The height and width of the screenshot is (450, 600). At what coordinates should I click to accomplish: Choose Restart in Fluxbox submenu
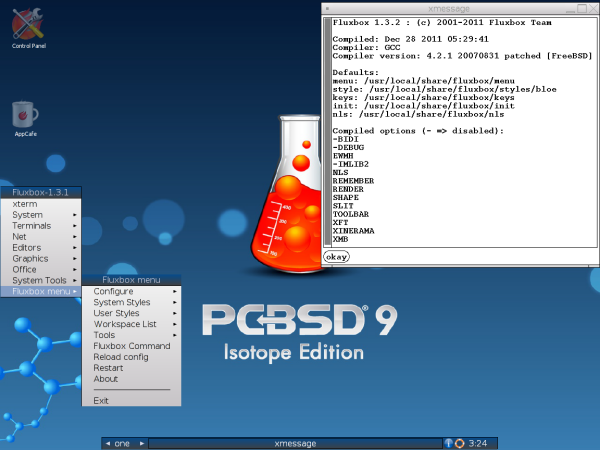[131, 368]
